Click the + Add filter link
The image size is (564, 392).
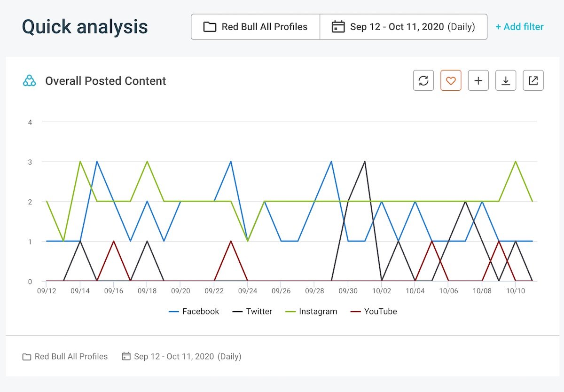pyautogui.click(x=519, y=27)
